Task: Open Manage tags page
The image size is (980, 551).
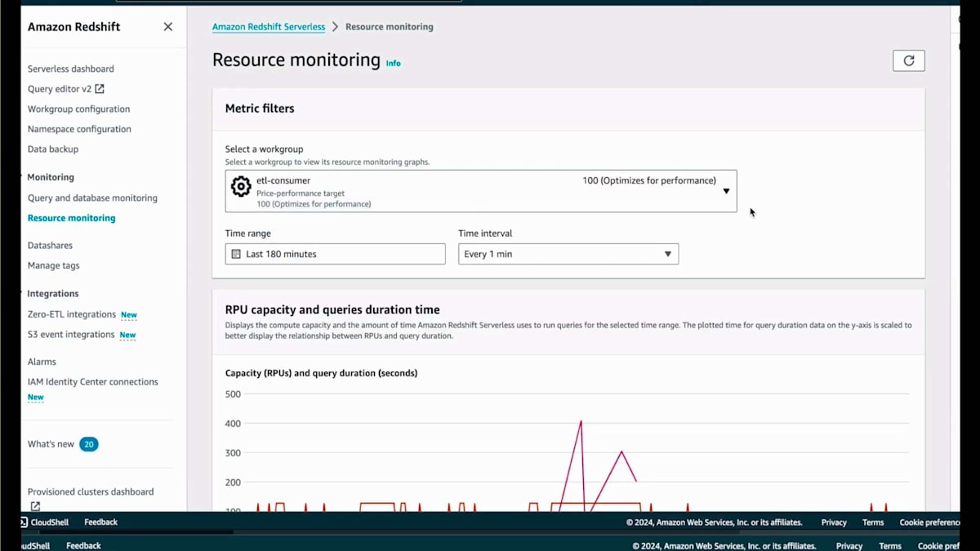Action: pyautogui.click(x=53, y=265)
